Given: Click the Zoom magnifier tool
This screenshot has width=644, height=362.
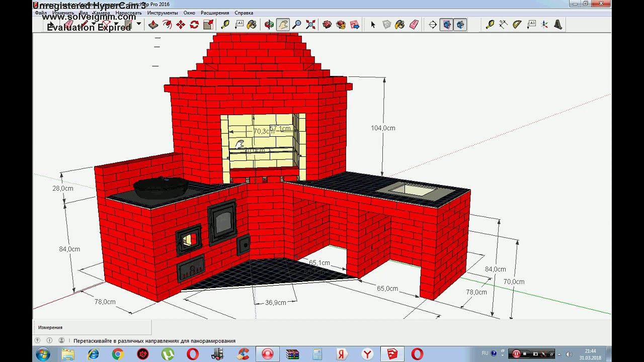Looking at the screenshot, I should pyautogui.click(x=297, y=25).
